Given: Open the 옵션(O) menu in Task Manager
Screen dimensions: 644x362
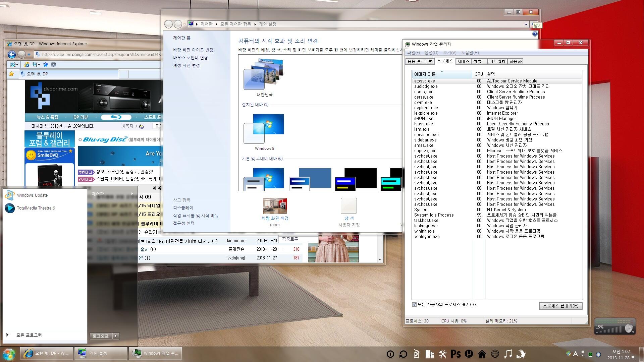Looking at the screenshot, I should point(431,53).
